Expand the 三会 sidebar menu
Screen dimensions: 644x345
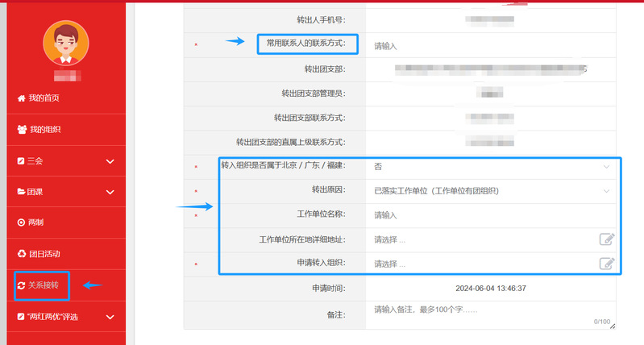coord(110,161)
